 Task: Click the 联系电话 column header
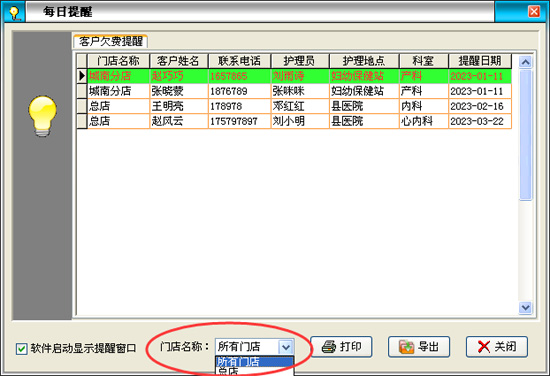[x=240, y=61]
